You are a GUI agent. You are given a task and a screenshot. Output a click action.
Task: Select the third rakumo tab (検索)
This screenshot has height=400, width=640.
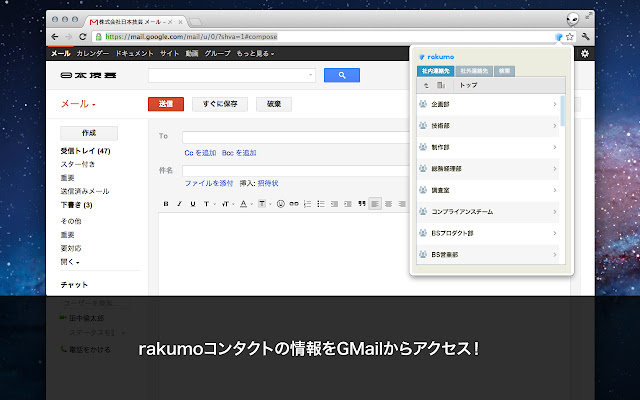tap(504, 71)
